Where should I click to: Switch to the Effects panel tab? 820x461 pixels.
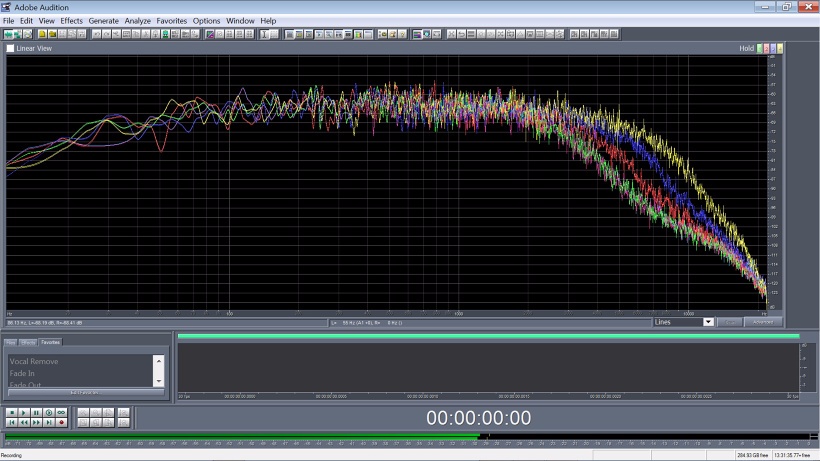28,342
